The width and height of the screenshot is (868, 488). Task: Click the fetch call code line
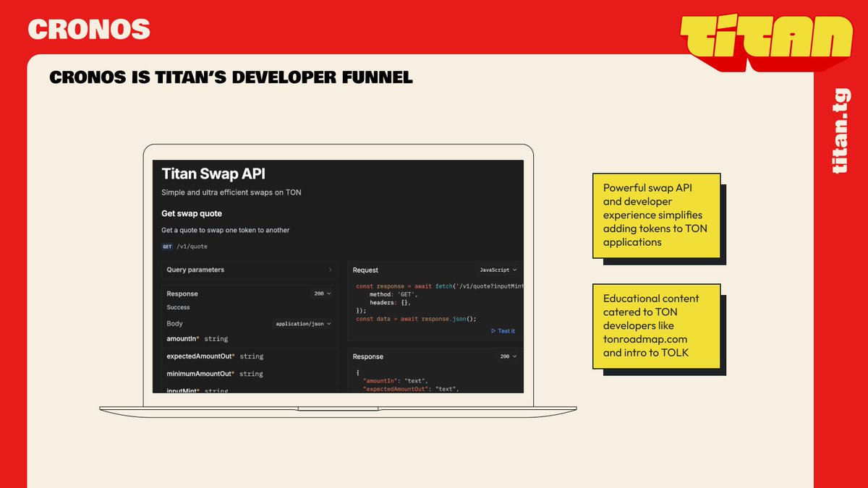point(439,286)
